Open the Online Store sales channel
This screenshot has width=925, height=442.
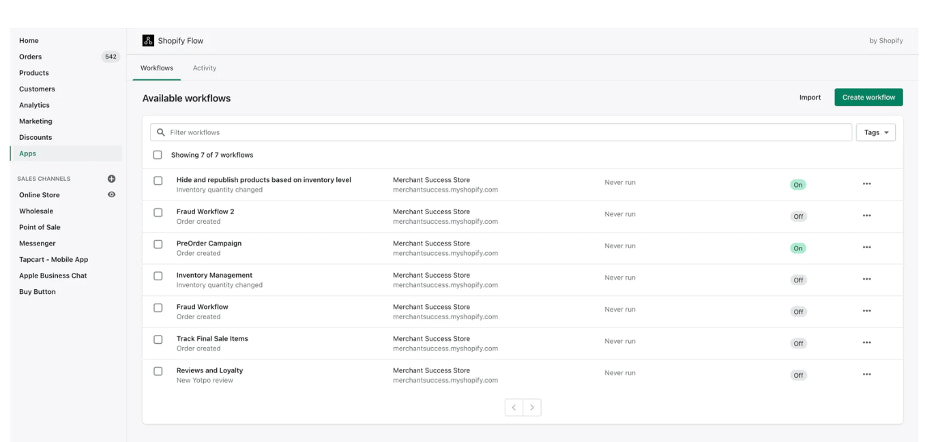click(x=40, y=195)
